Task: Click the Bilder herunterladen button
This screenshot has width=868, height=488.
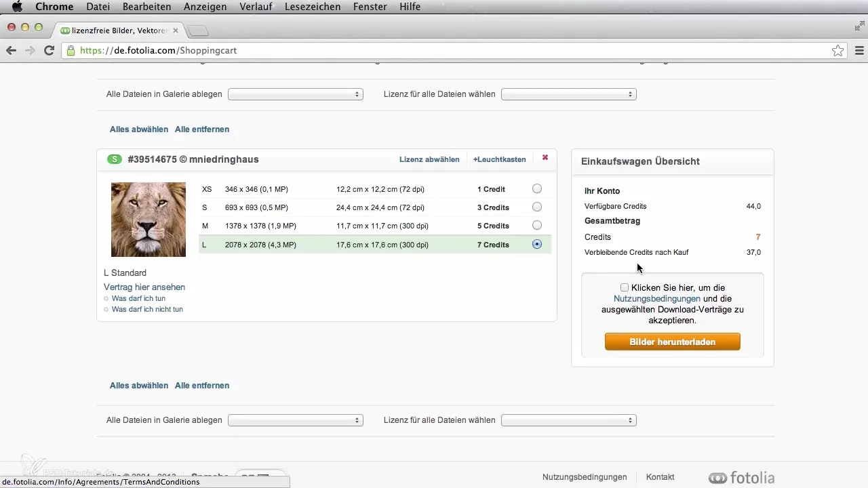Action: click(672, 342)
